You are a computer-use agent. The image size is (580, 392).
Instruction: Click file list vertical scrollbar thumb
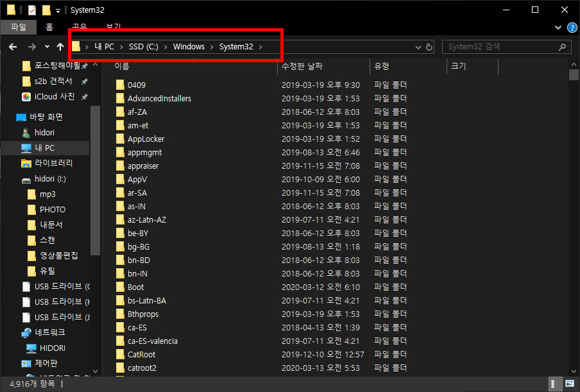[x=574, y=74]
